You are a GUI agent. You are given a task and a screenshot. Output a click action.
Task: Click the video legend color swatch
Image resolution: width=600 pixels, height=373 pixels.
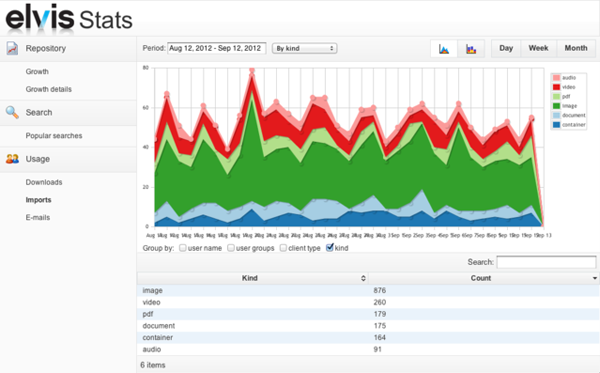(556, 87)
